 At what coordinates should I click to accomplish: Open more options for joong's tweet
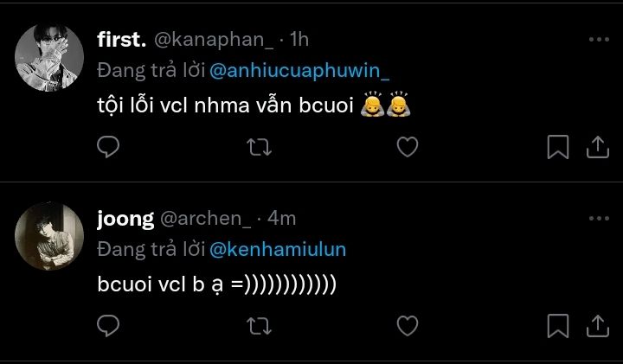point(598,219)
